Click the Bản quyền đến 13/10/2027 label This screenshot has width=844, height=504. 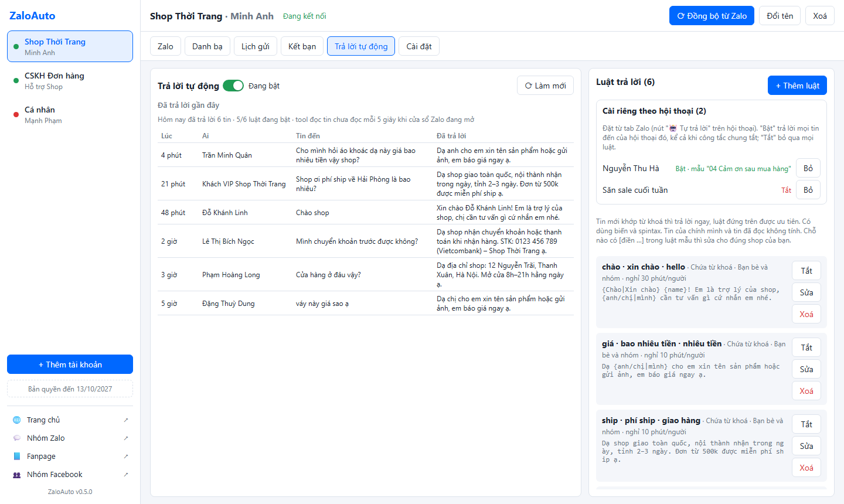[70, 389]
